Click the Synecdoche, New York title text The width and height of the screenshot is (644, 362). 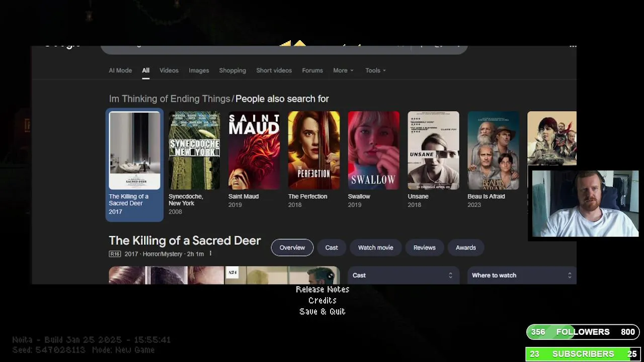(x=186, y=200)
